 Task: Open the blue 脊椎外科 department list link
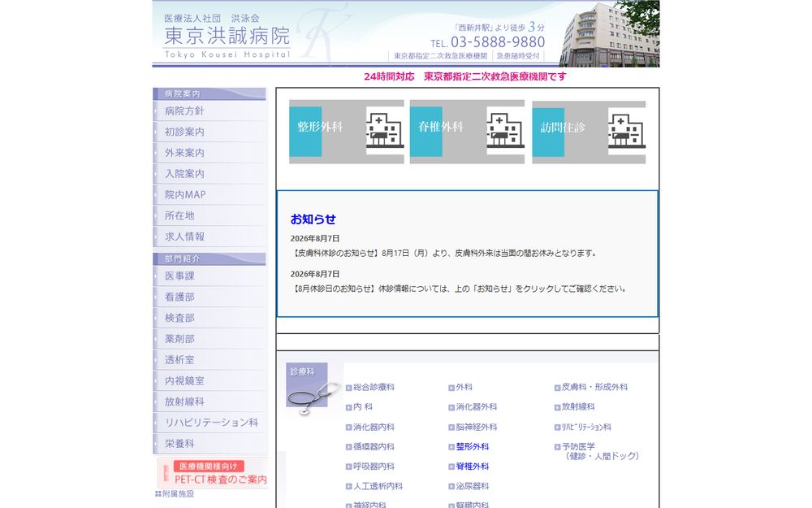click(x=473, y=467)
